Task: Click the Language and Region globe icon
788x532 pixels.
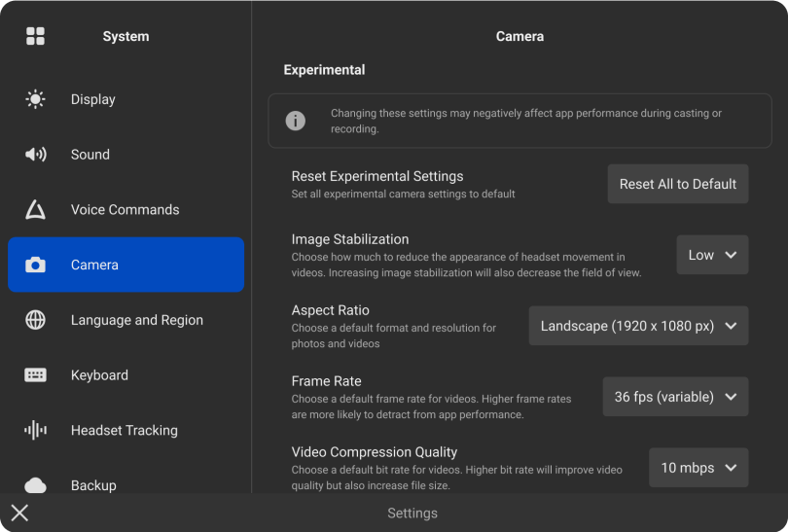Action: click(x=35, y=320)
